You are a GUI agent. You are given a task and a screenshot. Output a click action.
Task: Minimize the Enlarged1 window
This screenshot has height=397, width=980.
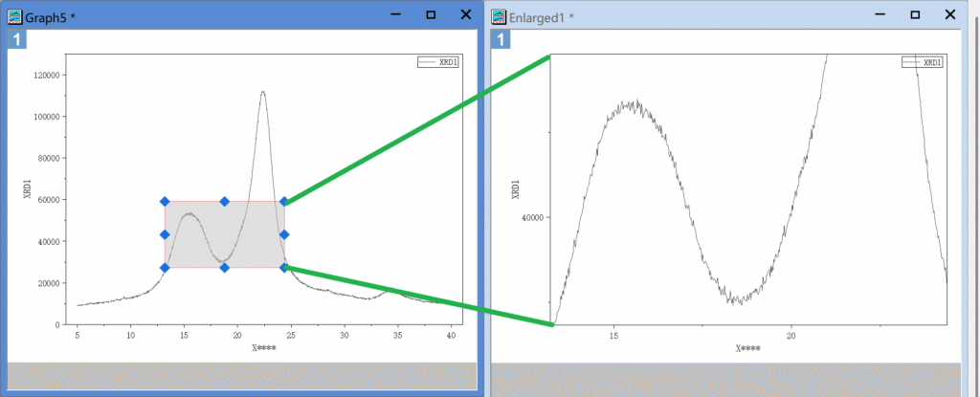[x=880, y=14]
